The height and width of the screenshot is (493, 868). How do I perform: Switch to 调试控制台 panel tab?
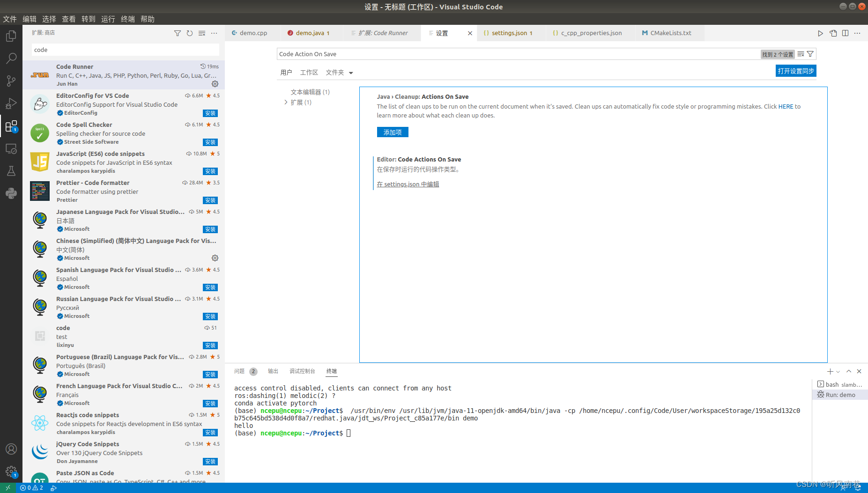[302, 371]
